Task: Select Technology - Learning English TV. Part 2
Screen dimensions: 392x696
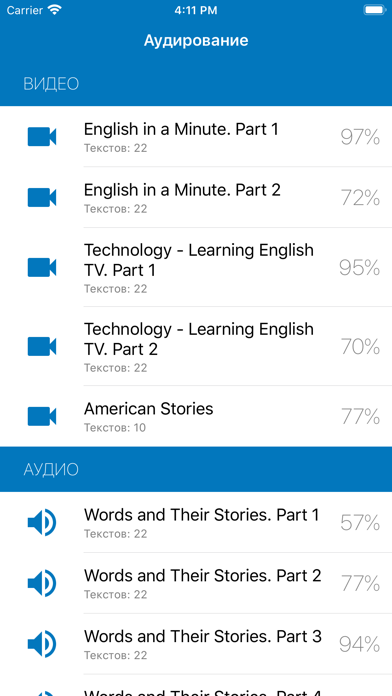Action: [x=196, y=346]
